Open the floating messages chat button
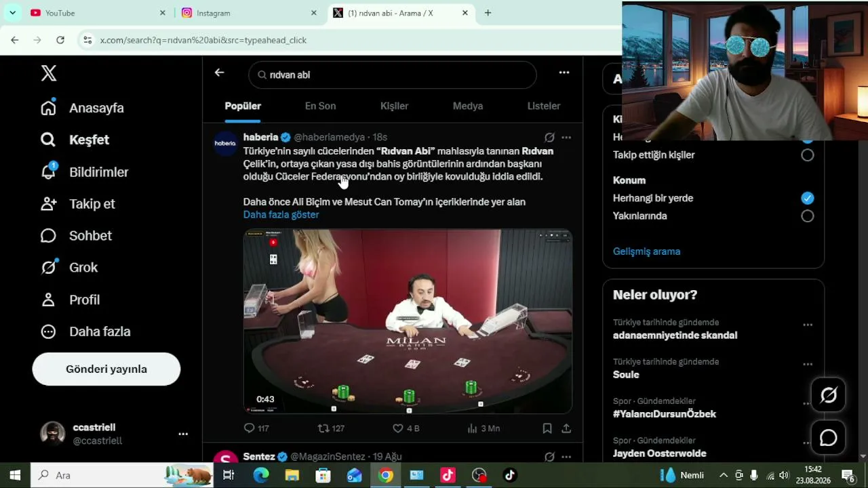The image size is (868, 488). (x=828, y=438)
